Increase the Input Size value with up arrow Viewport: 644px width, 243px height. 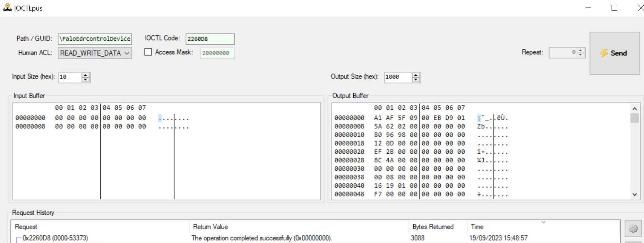pos(86,75)
